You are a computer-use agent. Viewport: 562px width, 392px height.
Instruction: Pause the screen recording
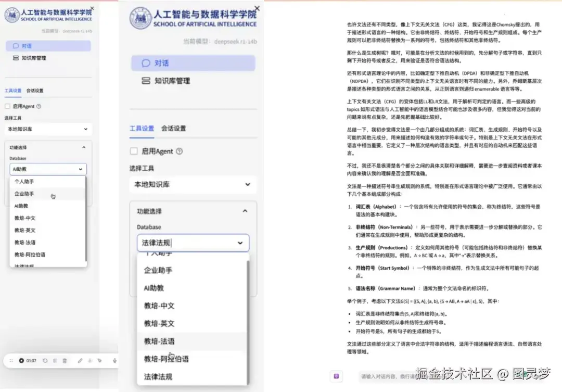click(x=55, y=360)
